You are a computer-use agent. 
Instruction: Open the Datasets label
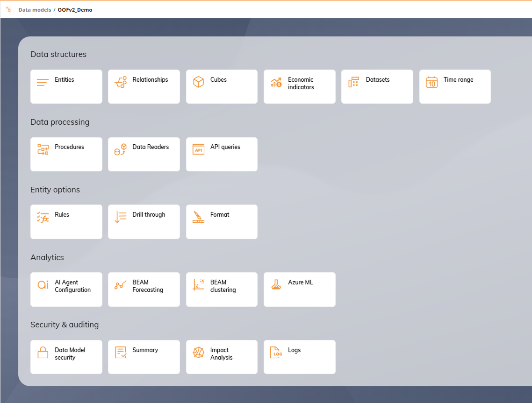point(378,80)
